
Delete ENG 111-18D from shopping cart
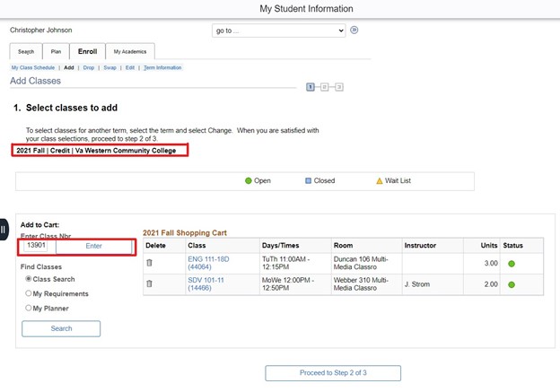[x=149, y=262]
